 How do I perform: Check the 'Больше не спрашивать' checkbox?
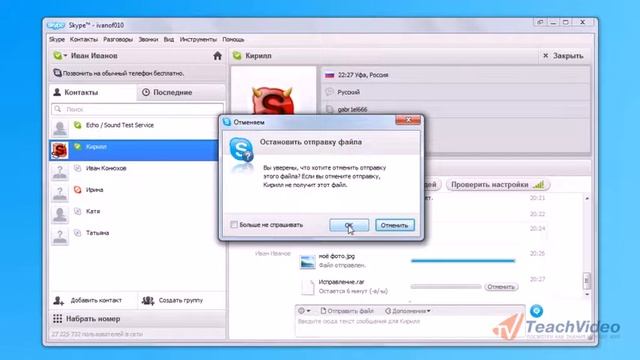[234, 225]
